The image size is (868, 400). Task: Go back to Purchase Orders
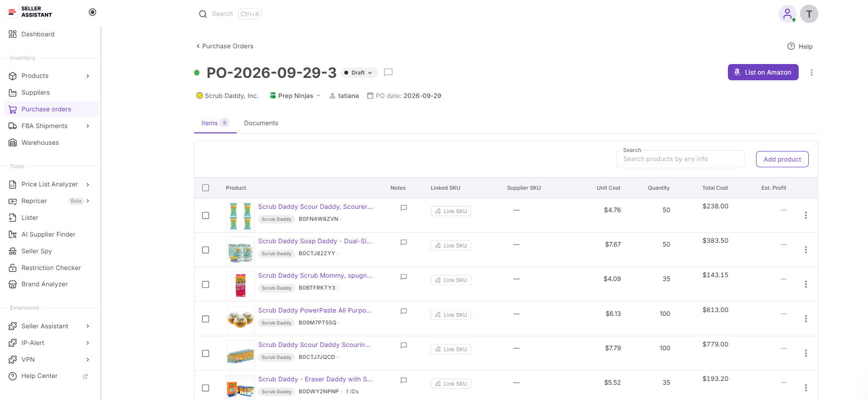coord(225,46)
